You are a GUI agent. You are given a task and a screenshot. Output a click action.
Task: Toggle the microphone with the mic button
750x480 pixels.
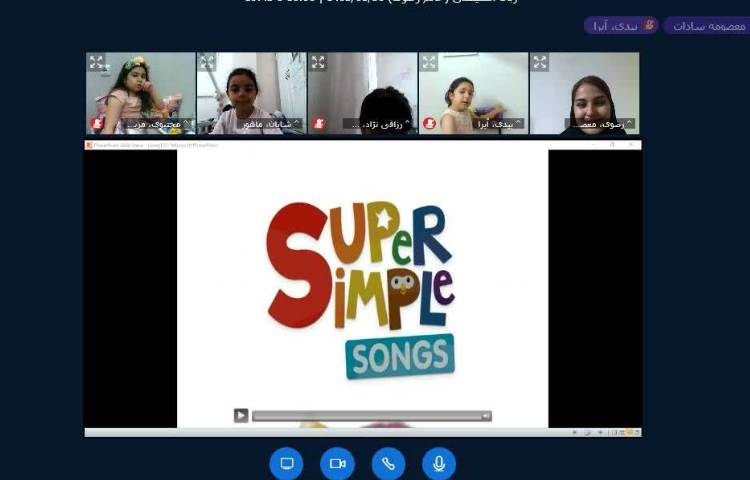[x=439, y=463]
